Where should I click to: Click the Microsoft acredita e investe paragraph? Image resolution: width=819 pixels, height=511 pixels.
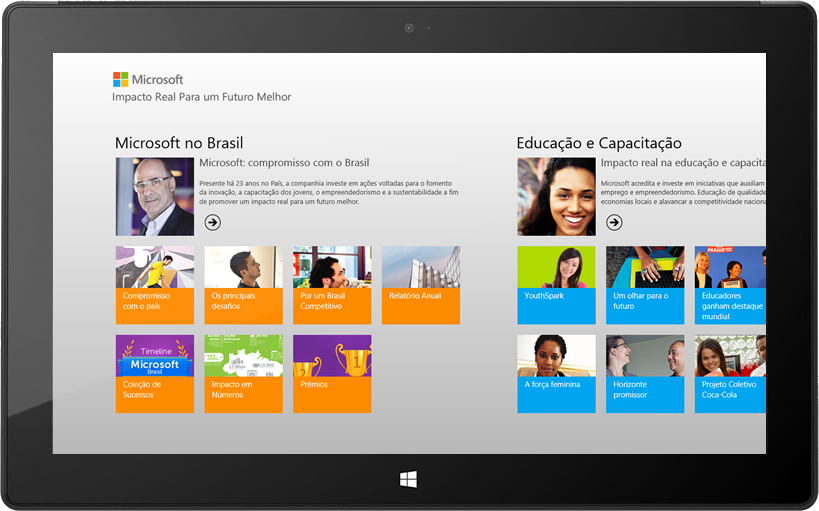click(683, 192)
